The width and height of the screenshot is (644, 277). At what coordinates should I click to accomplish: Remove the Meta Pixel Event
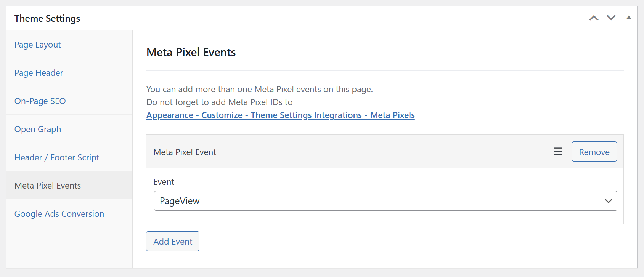(594, 151)
